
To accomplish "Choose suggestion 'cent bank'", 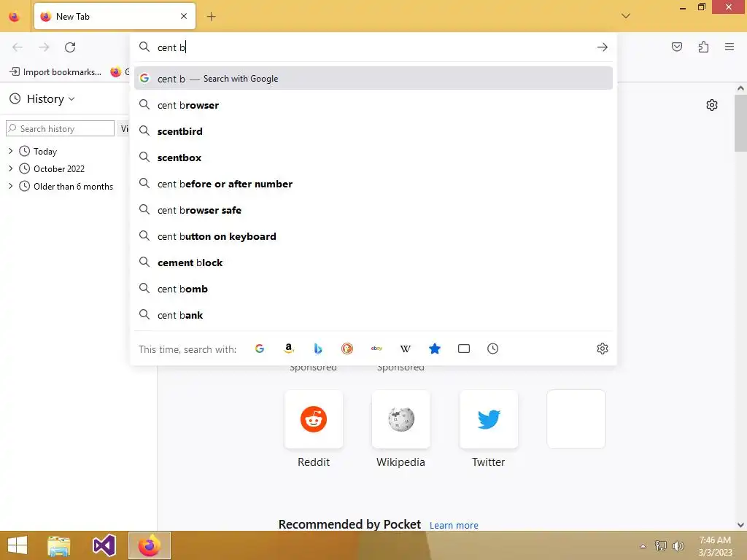I will (373, 315).
